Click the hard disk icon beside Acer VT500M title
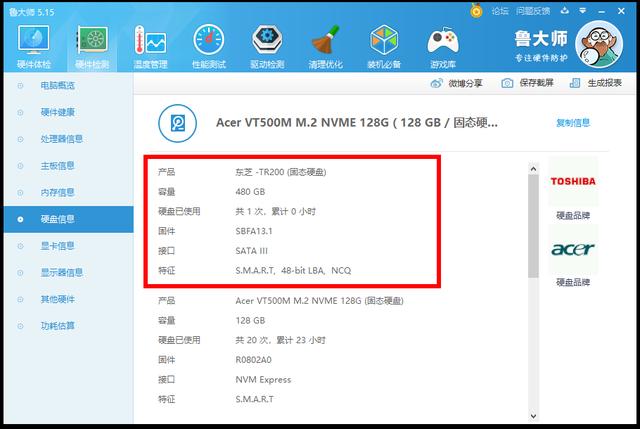Image resolution: width=640 pixels, height=429 pixels. [x=178, y=123]
